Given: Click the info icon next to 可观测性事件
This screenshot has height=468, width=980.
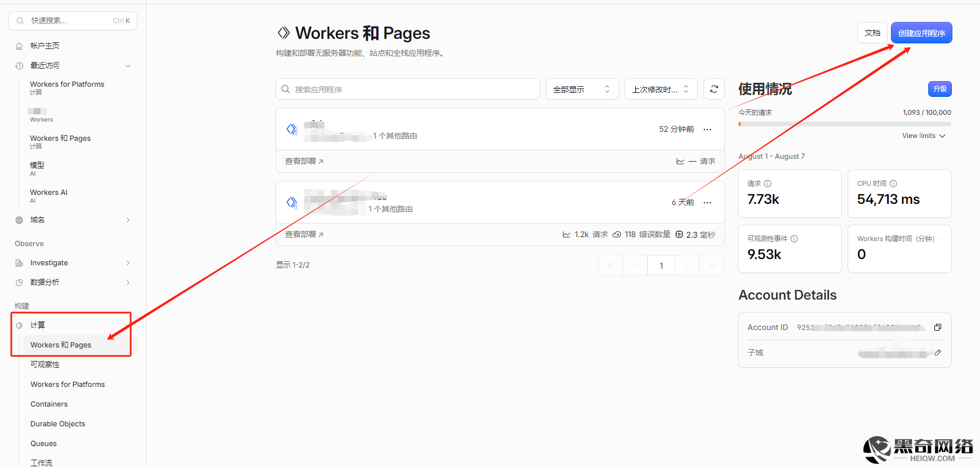Looking at the screenshot, I should pyautogui.click(x=794, y=239).
